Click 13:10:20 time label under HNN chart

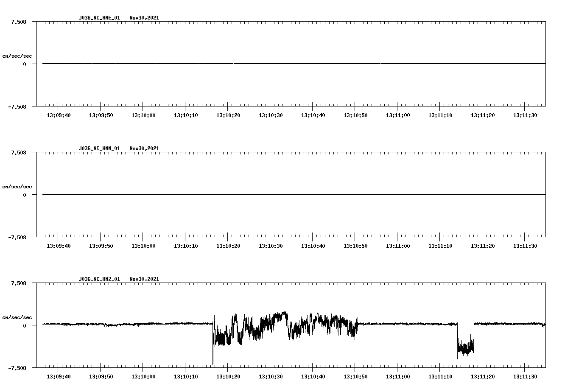(x=228, y=246)
